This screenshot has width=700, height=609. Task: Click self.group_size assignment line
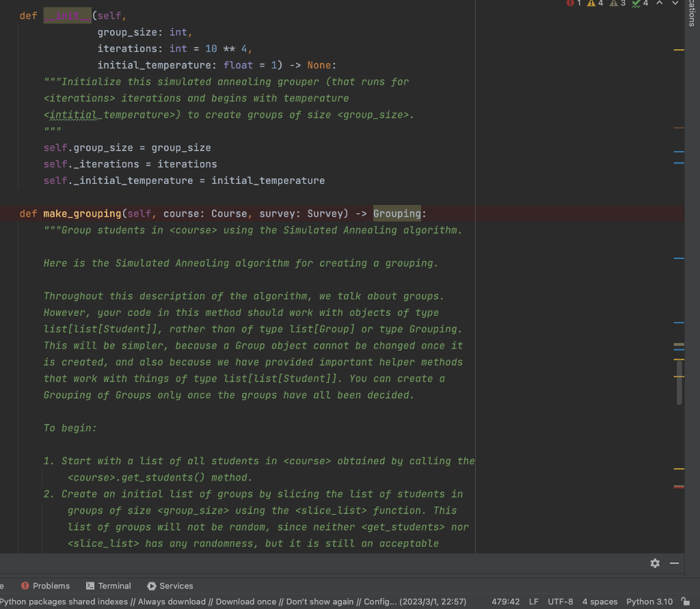coord(127,148)
